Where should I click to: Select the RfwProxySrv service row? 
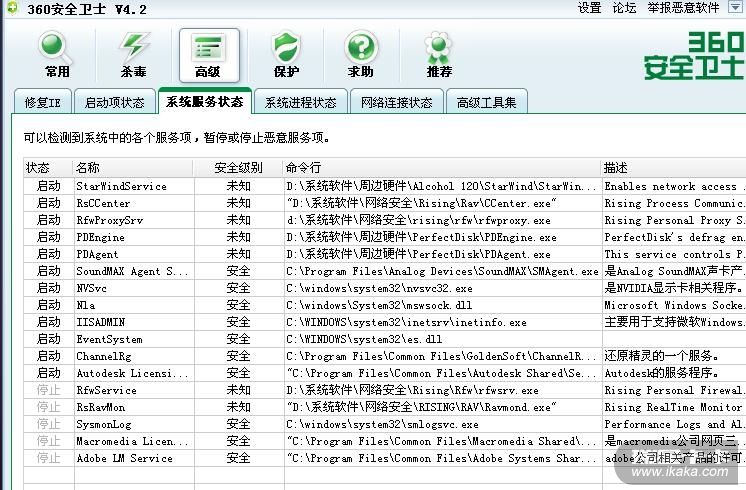pyautogui.click(x=384, y=220)
